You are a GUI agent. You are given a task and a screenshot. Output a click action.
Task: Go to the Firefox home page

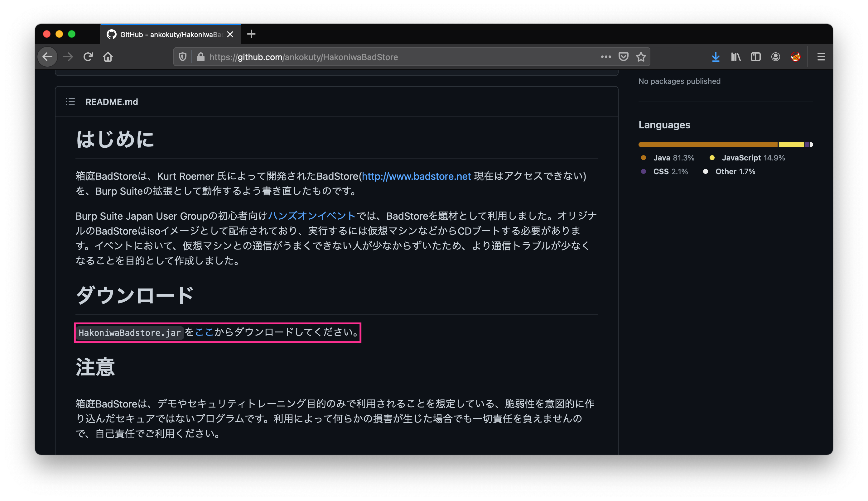[x=108, y=57]
